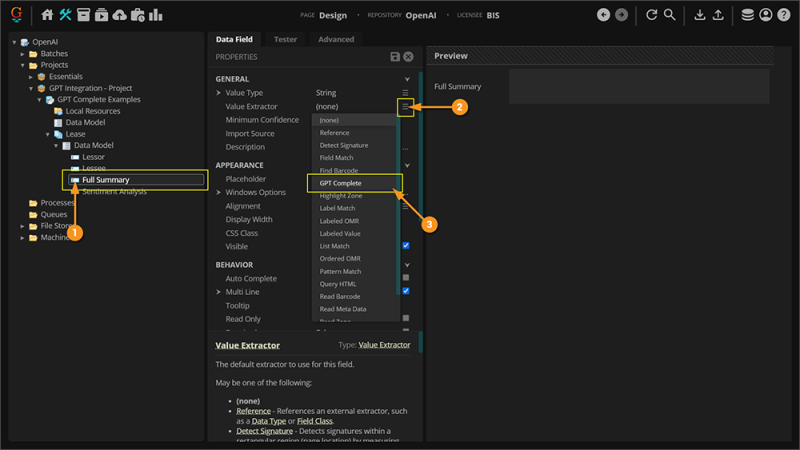Image resolution: width=800 pixels, height=450 pixels.
Task: Select GPT Complete from the extractor list
Action: (x=341, y=183)
